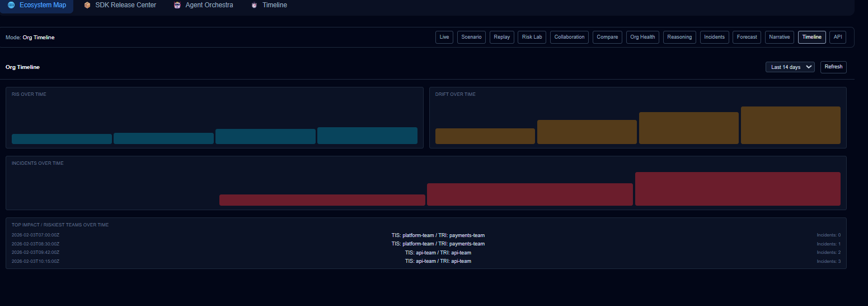
Task: Open the Last 14 days dropdown
Action: 790,67
